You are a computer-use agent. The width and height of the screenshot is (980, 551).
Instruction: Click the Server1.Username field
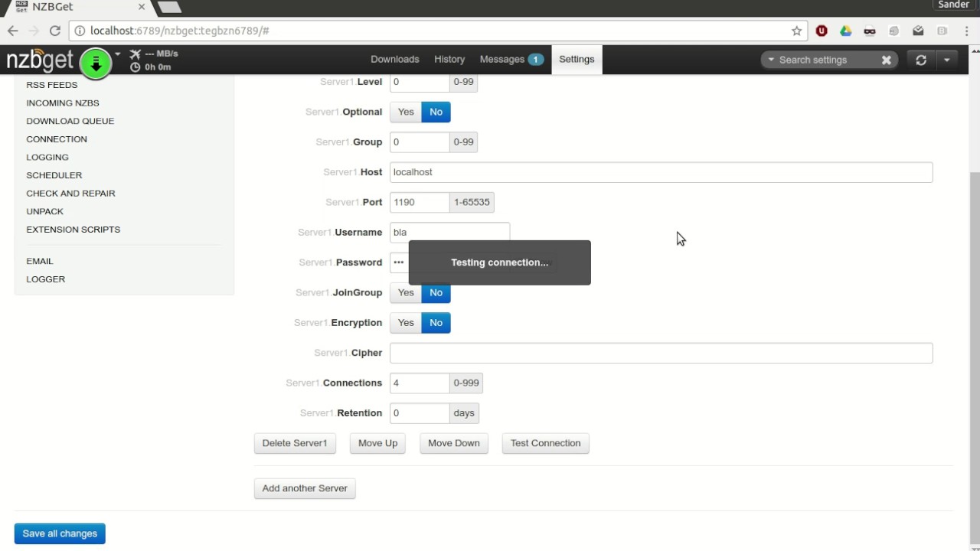(x=449, y=233)
